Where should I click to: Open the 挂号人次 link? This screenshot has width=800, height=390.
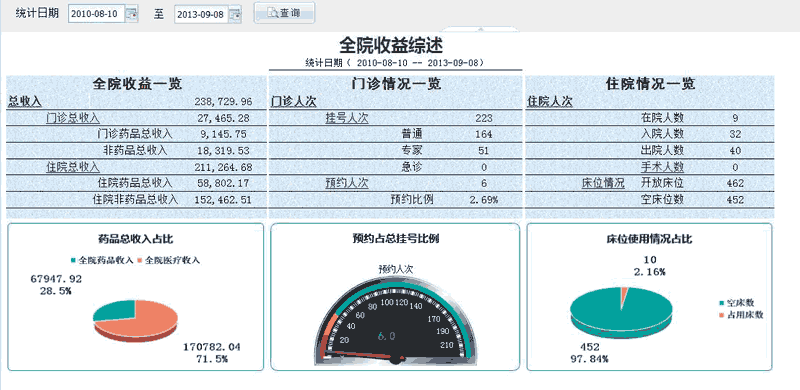(347, 118)
